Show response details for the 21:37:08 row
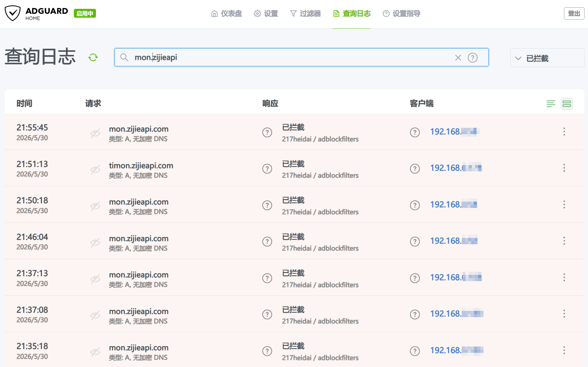This screenshot has width=588, height=367. pyautogui.click(x=267, y=314)
